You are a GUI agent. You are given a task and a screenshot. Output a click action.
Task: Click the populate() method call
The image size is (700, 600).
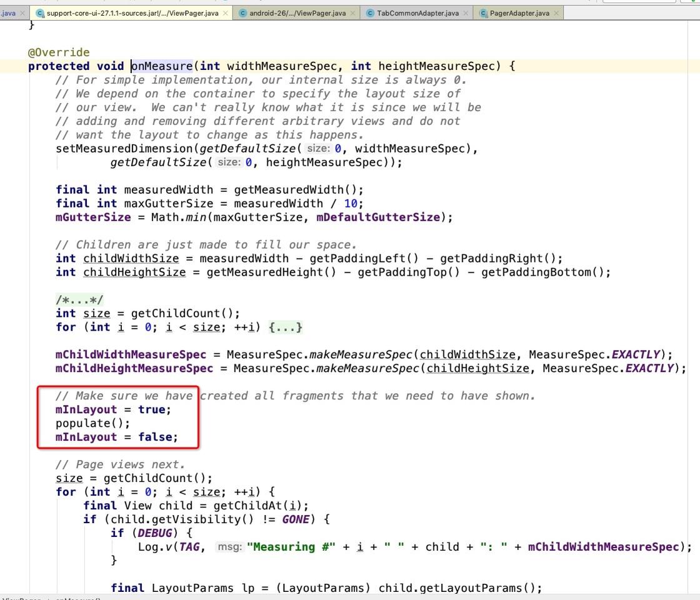pyautogui.click(x=93, y=423)
